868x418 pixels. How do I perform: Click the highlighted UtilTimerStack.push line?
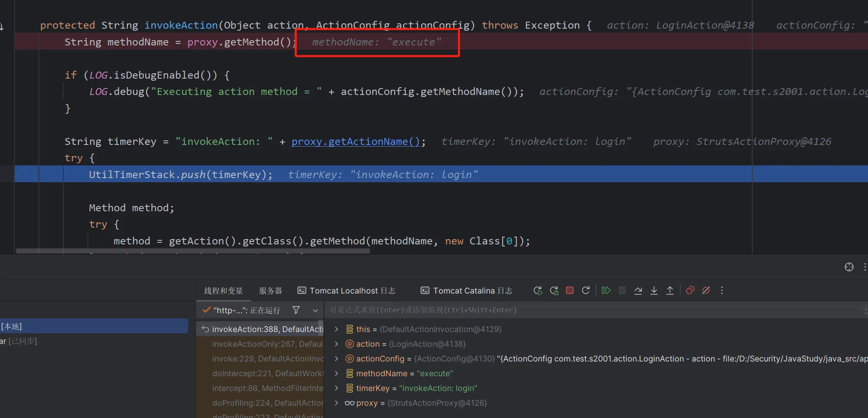[441, 174]
